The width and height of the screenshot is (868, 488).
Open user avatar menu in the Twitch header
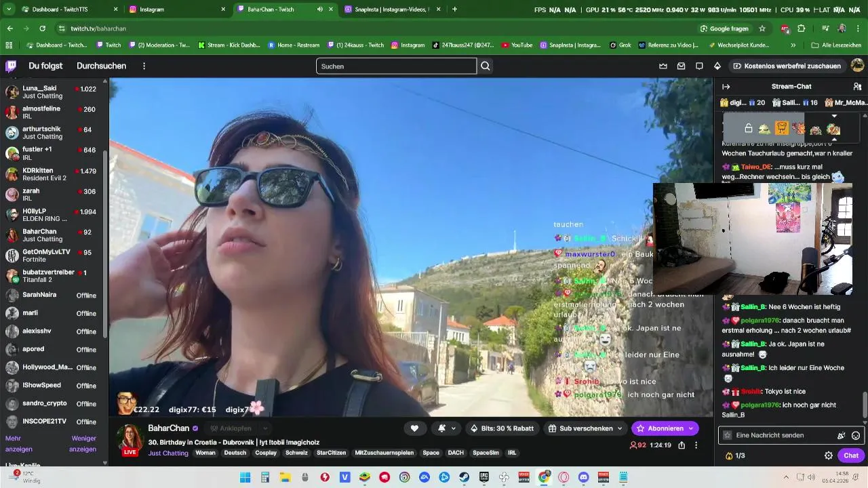(x=857, y=66)
